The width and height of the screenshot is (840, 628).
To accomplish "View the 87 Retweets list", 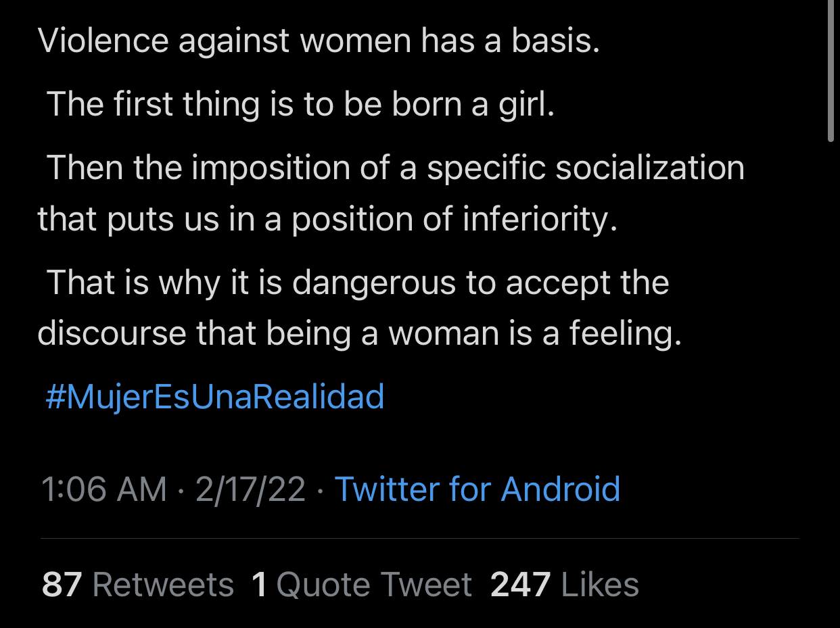I will coord(138,585).
